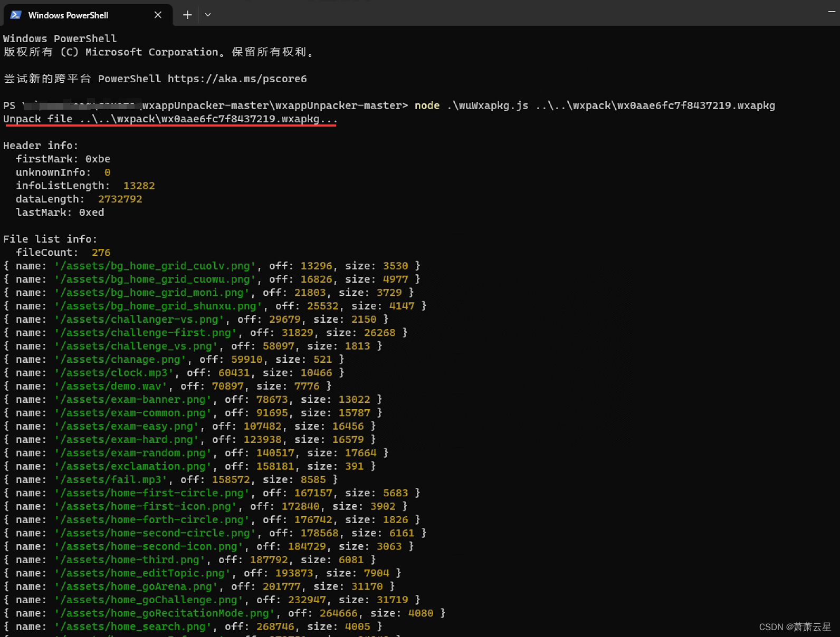Click the chanage.png entry
Screen dimensions: 840x637
tap(174, 360)
